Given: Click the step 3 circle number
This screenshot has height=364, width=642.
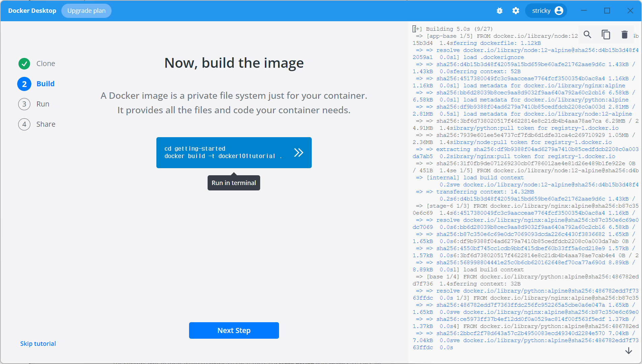Looking at the screenshot, I should 24,104.
